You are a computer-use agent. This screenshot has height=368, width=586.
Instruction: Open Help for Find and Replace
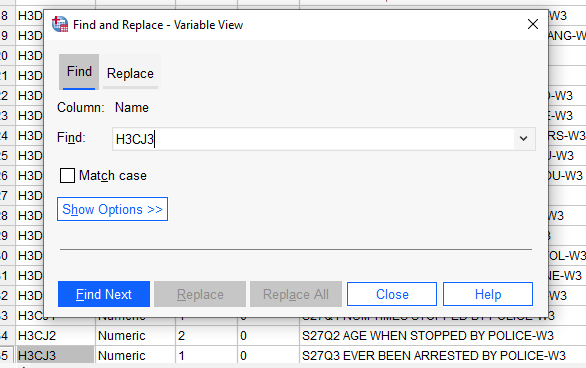[488, 294]
